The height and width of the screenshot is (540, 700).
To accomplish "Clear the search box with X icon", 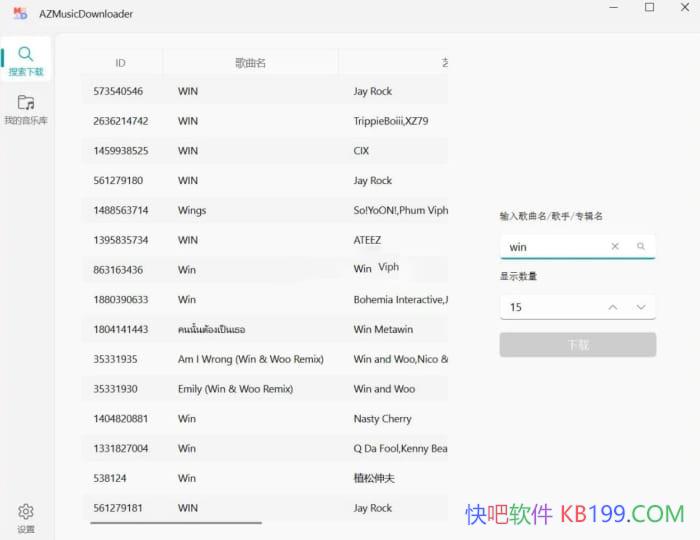I will pos(615,246).
